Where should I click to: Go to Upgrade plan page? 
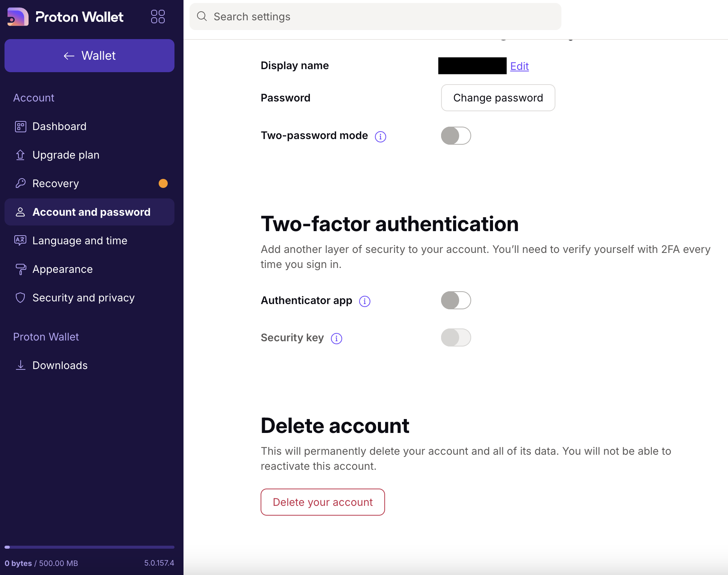[89, 155]
